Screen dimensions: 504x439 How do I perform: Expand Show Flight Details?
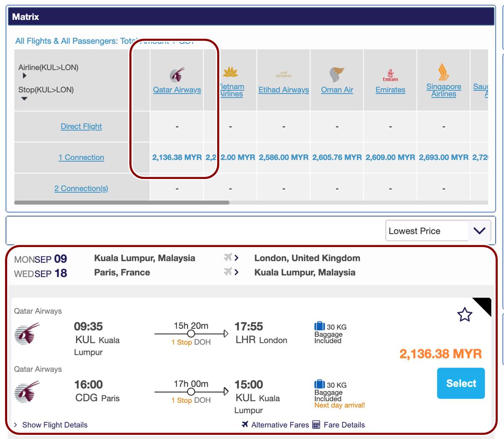pos(51,425)
